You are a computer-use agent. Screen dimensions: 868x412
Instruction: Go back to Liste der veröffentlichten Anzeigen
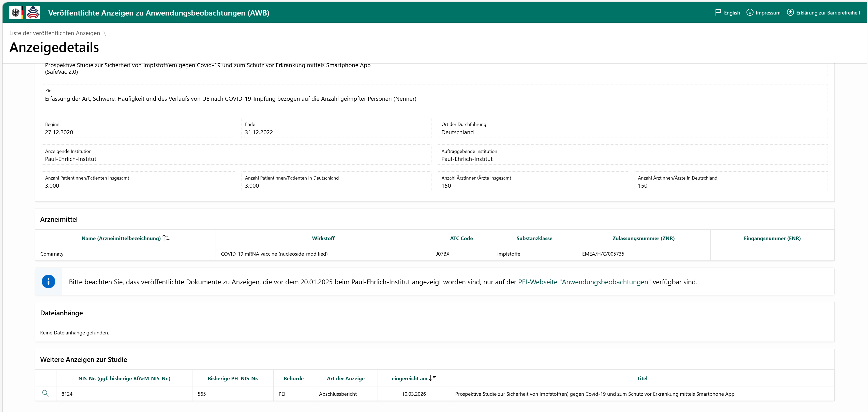[55, 33]
